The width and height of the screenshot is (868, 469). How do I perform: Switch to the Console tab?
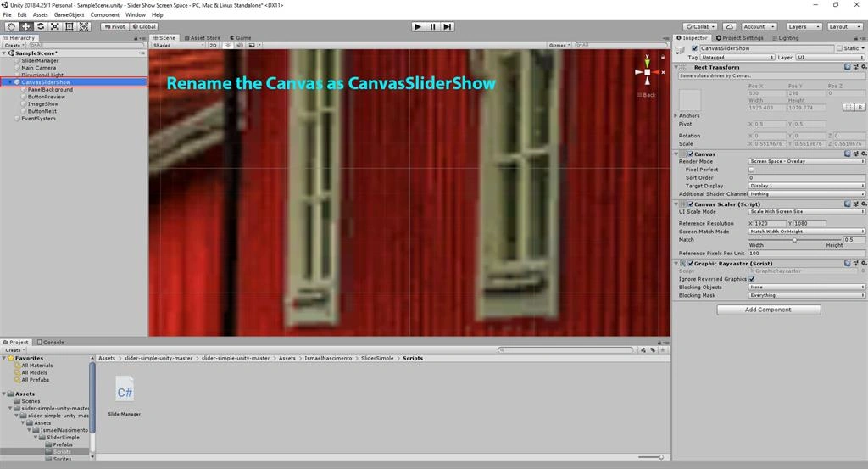(50, 342)
